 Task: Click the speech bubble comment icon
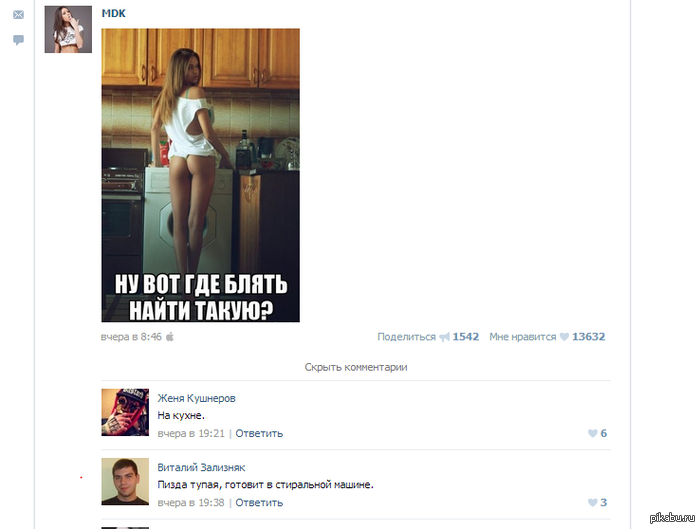click(x=18, y=40)
